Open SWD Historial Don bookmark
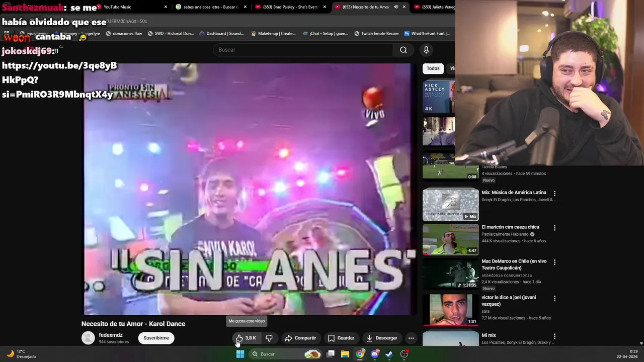Screen dimensions: 644x362 (171, 34)
